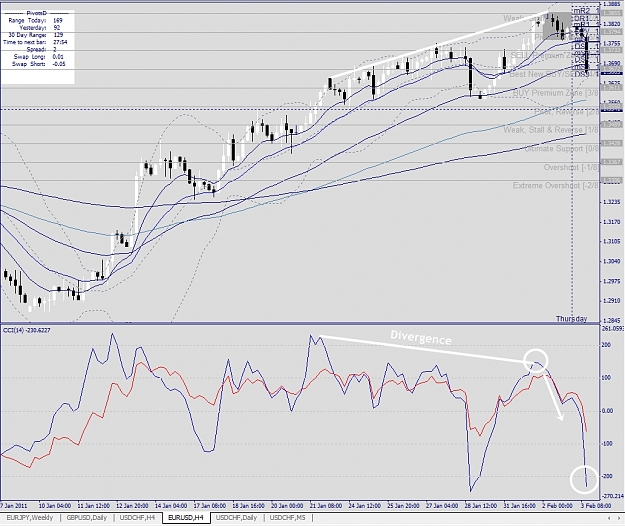Select the active EURUSD,H4 chart tab
The width and height of the screenshot is (625, 526).
coord(186,518)
